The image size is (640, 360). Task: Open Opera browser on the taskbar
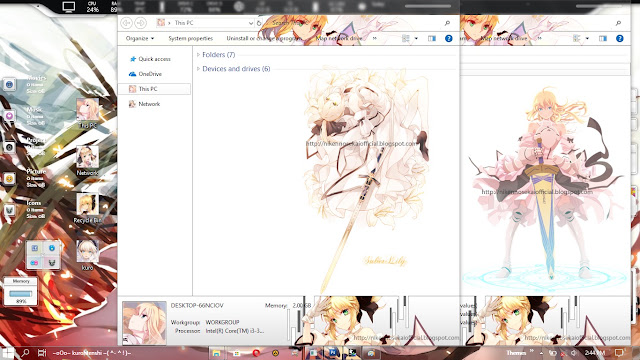[256, 353]
